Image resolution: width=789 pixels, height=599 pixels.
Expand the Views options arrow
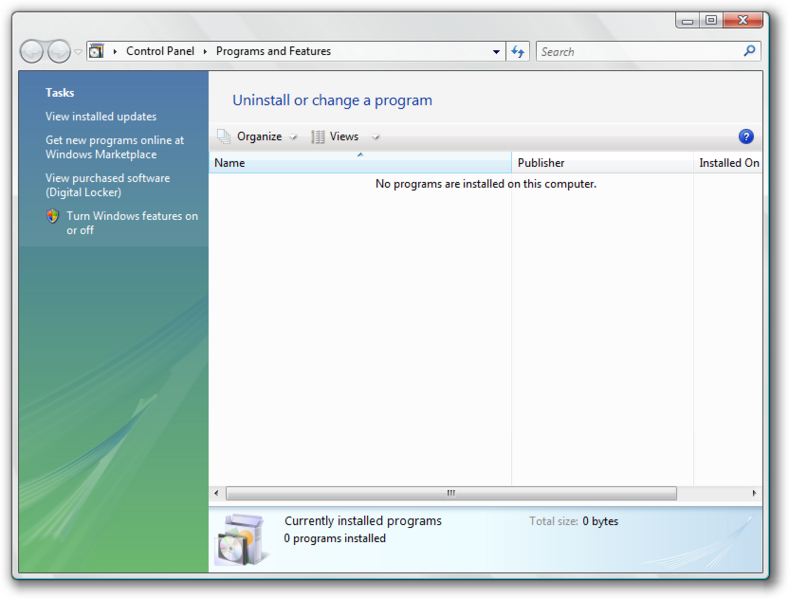point(375,137)
